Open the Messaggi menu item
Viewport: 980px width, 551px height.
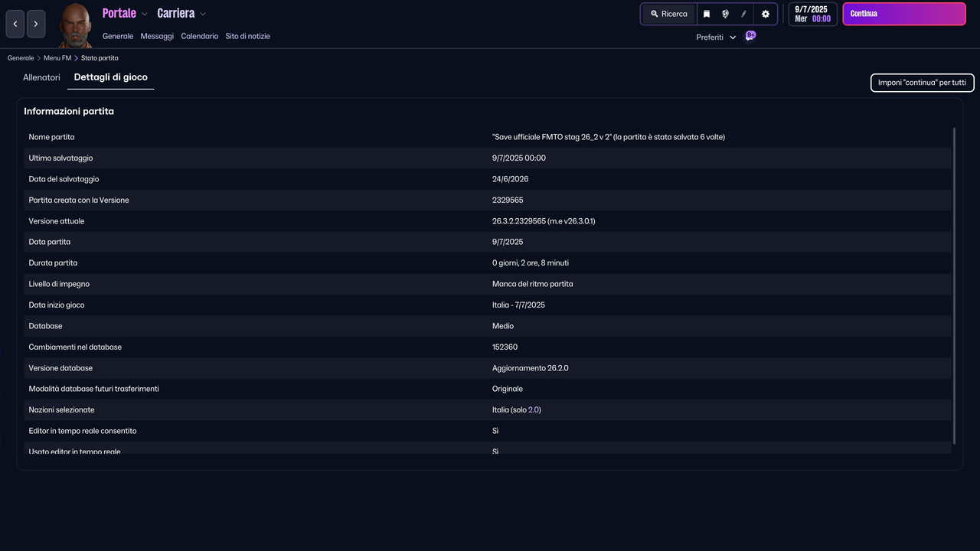pos(157,36)
